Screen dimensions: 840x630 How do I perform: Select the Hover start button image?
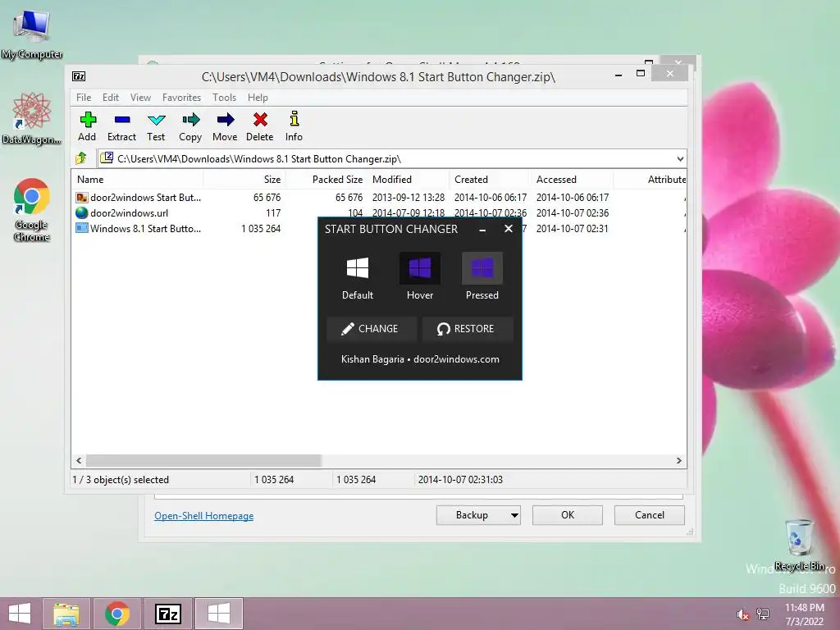(419, 268)
